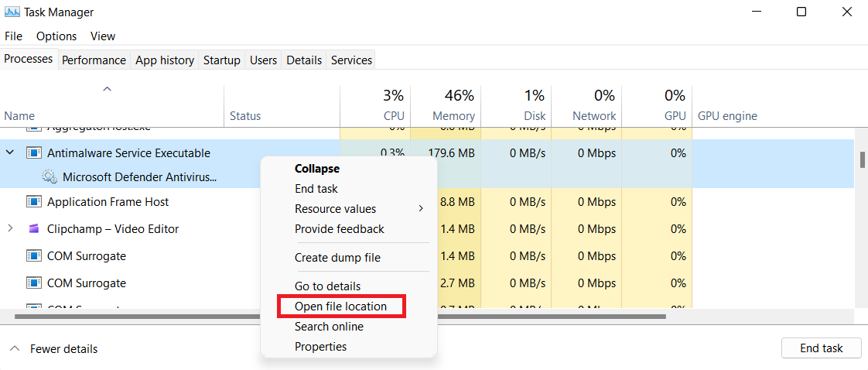Collapse the Antimalware Service Executable group chevron

tap(10, 152)
